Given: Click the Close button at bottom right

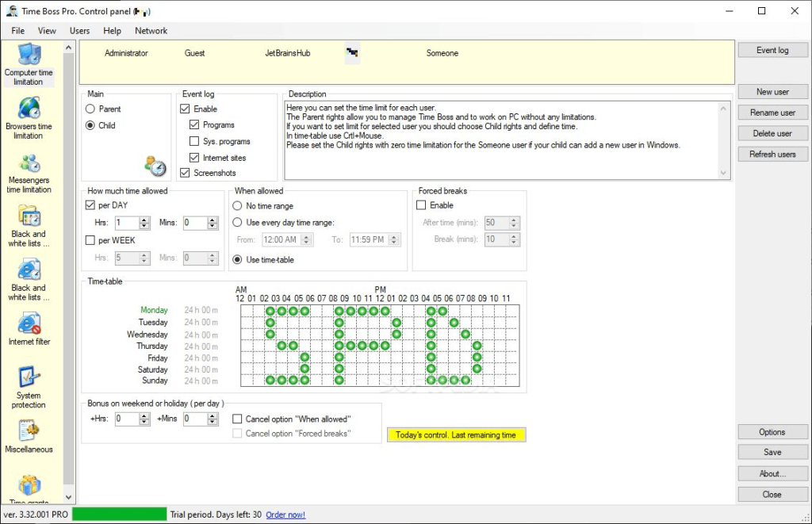Looking at the screenshot, I should click(772, 495).
